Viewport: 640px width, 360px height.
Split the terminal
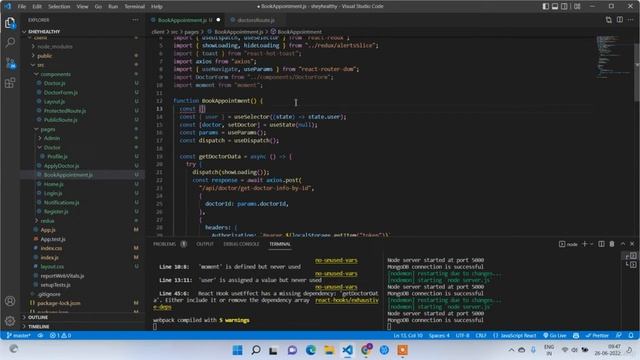pos(601,244)
